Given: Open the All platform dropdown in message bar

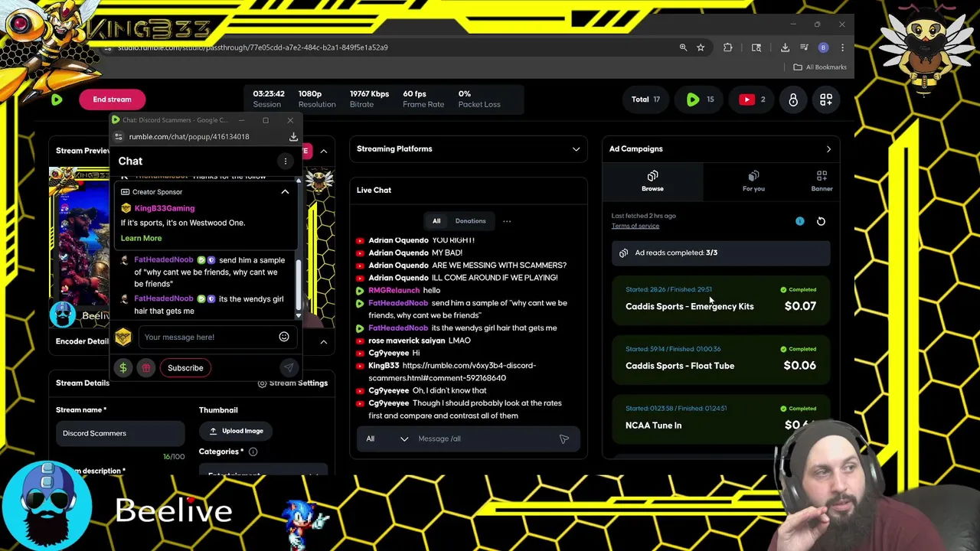Looking at the screenshot, I should click(387, 439).
